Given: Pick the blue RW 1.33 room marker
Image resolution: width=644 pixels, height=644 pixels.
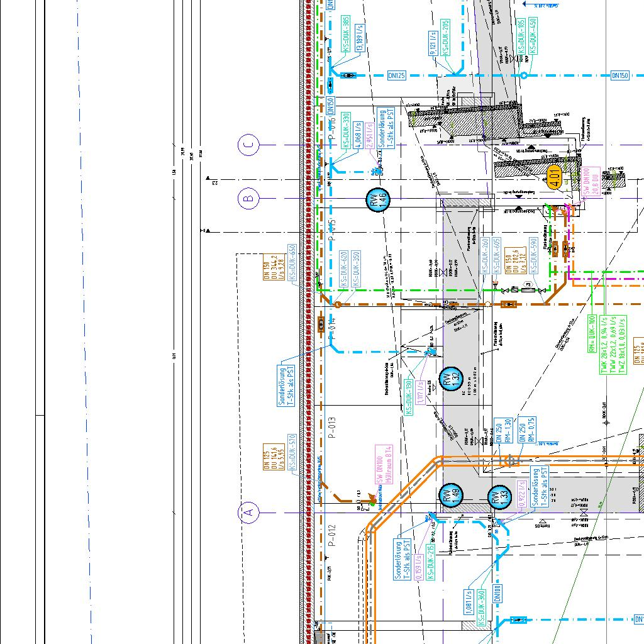Looking at the screenshot, I should 499,497.
